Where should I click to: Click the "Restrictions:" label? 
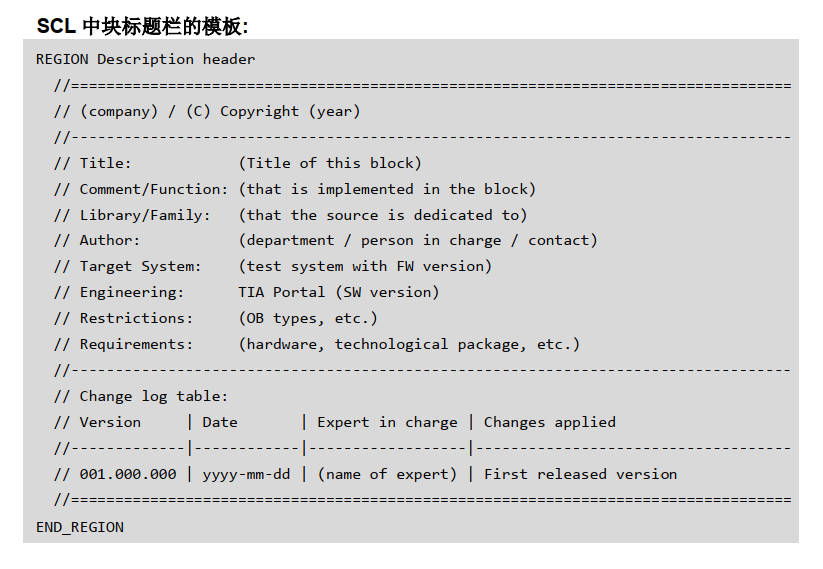click(136, 318)
